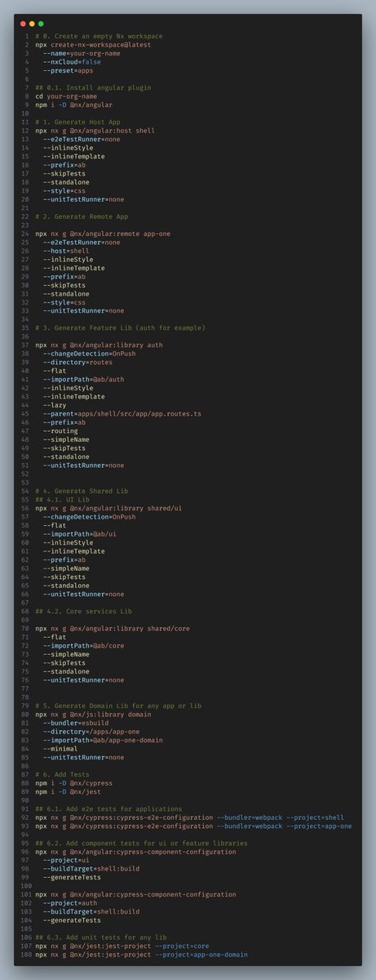Viewport: 376px width, 980px height.
Task: Click the '--project=ui' option
Action: click(68, 859)
